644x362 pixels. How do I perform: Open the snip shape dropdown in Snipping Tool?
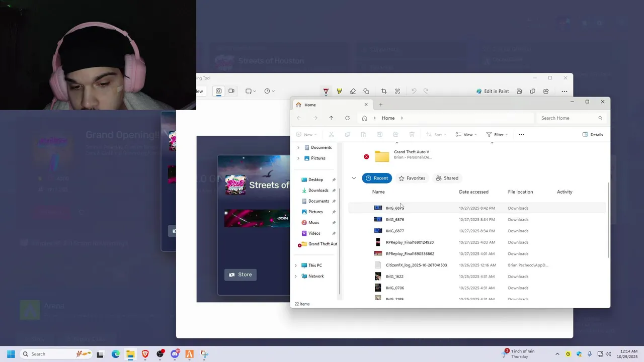(x=251, y=91)
